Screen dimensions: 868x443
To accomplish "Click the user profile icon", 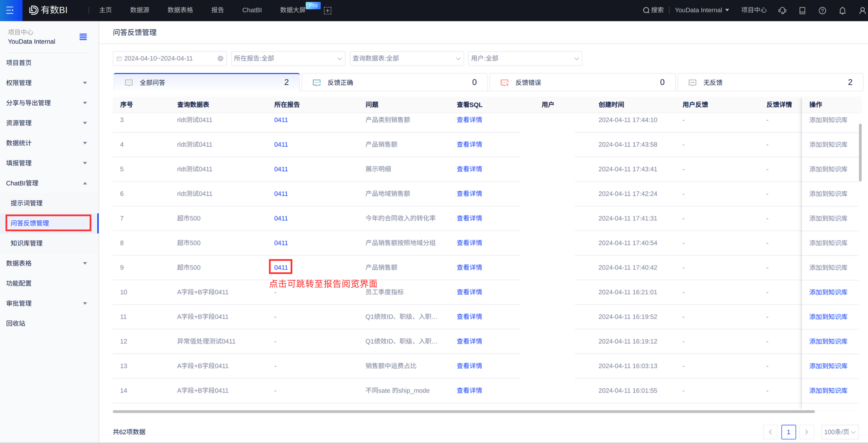I will pyautogui.click(x=862, y=11).
